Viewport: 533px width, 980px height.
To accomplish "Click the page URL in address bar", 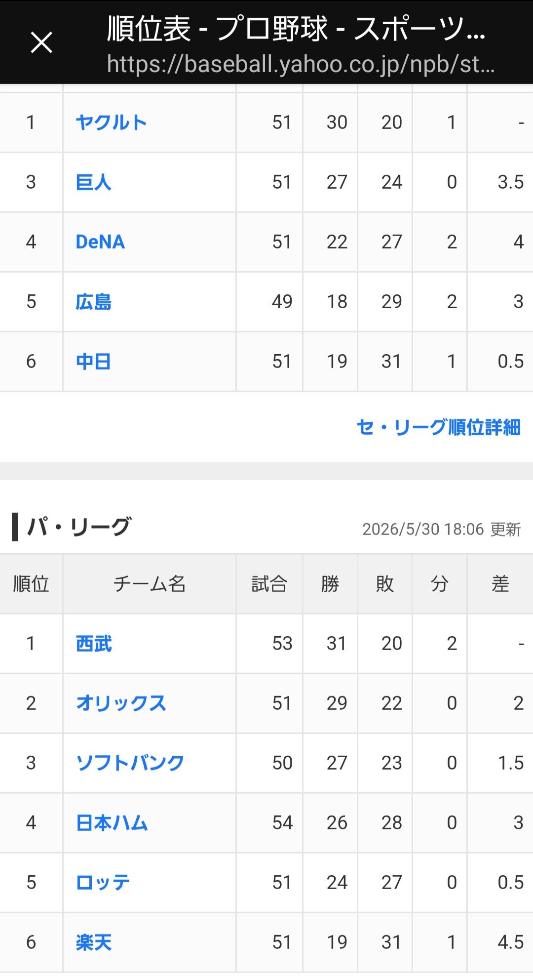I will coord(301,64).
